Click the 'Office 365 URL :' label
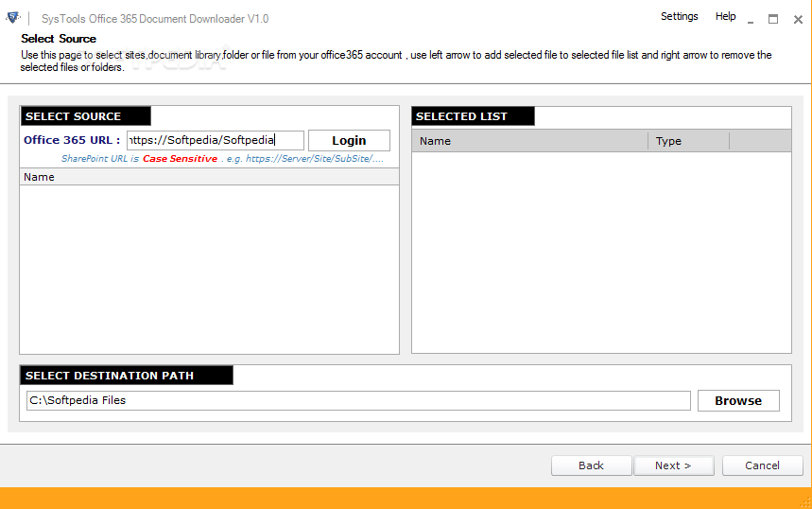The width and height of the screenshot is (812, 509). coord(72,140)
